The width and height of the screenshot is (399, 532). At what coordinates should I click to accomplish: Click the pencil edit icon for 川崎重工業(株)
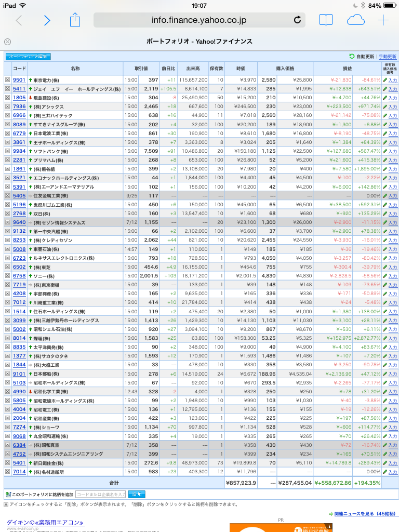(385, 303)
